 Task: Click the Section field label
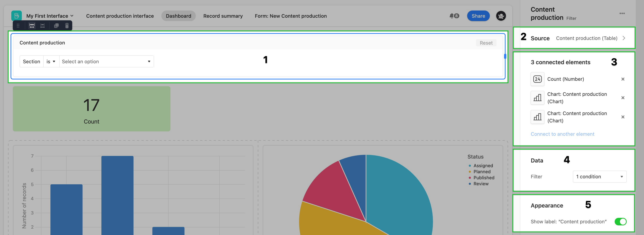coord(31,62)
